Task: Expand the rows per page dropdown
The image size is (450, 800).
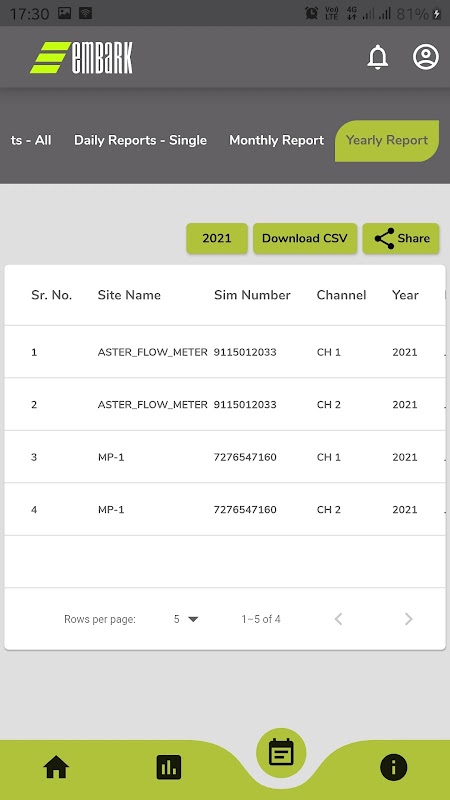Action: coord(186,619)
